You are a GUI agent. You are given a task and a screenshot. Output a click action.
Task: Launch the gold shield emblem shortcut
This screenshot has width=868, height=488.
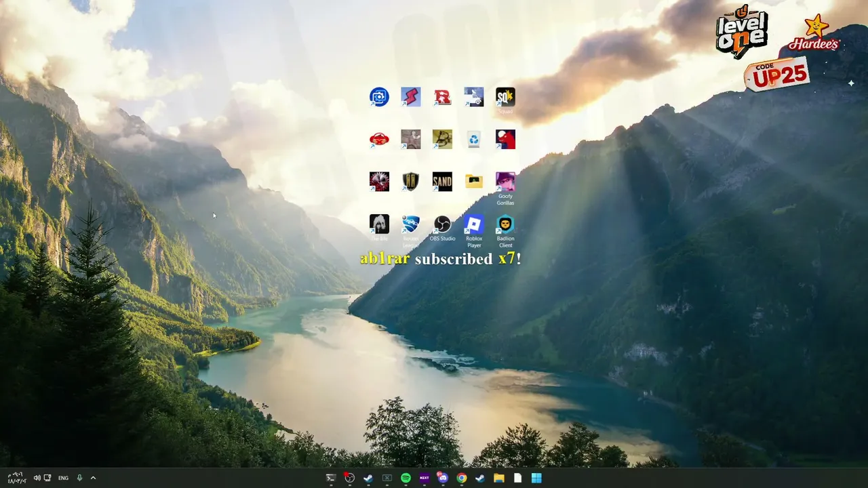click(x=410, y=182)
